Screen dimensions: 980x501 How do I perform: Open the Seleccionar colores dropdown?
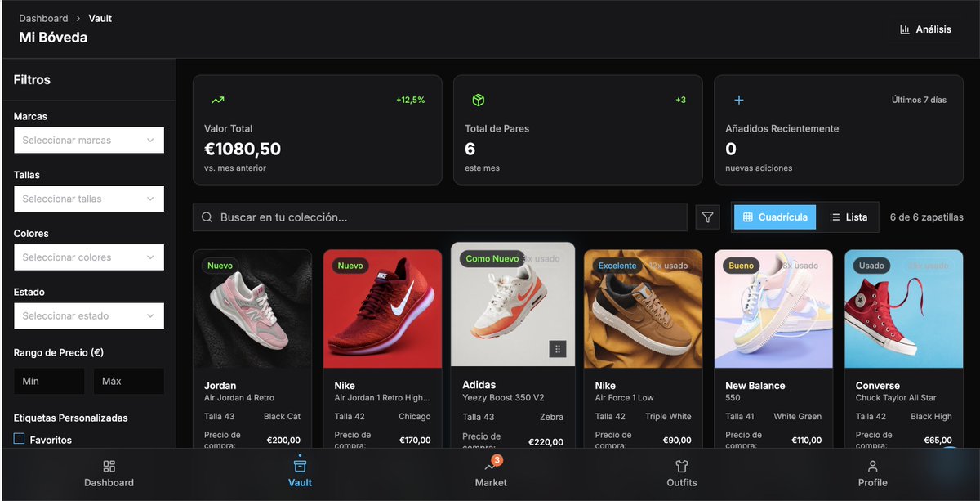click(89, 257)
